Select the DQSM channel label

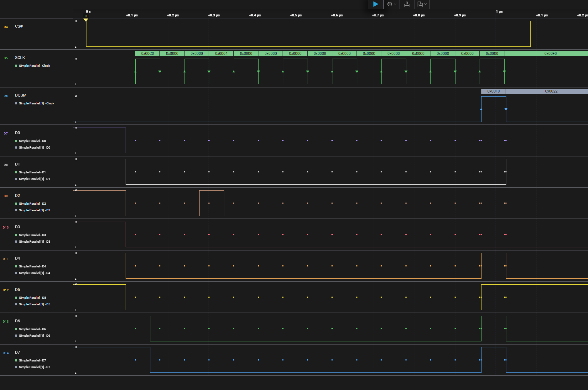coord(21,95)
